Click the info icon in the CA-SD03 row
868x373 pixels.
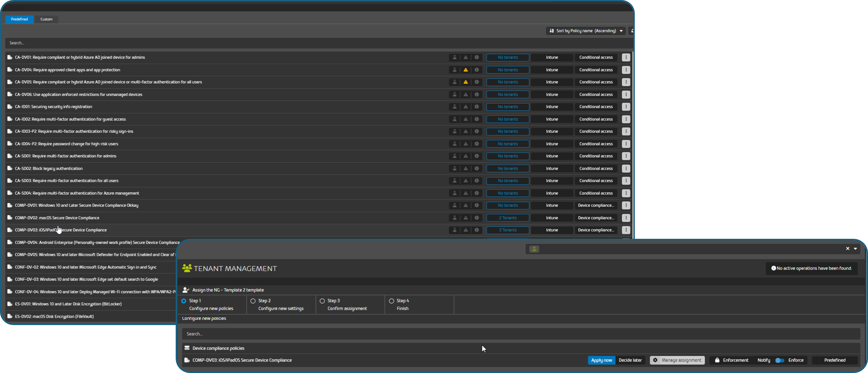point(476,181)
